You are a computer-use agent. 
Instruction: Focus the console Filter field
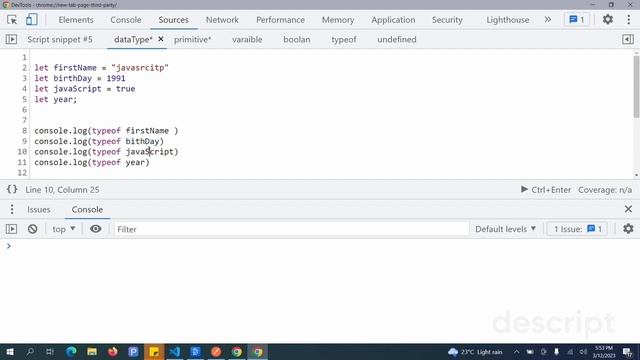(291, 229)
